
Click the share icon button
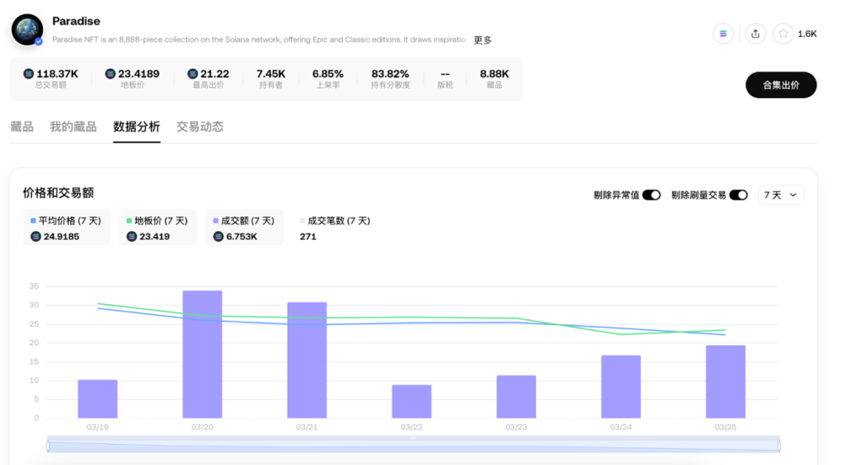[756, 34]
